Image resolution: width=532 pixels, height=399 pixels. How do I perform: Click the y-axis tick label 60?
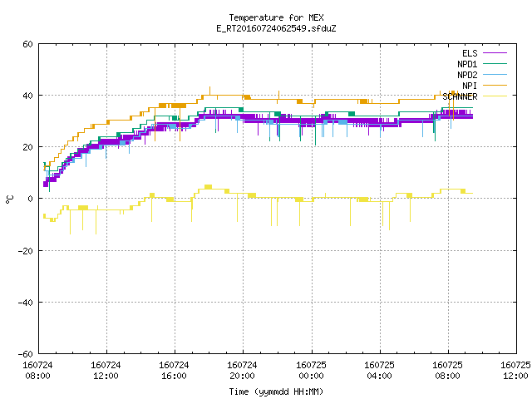pyautogui.click(x=27, y=44)
